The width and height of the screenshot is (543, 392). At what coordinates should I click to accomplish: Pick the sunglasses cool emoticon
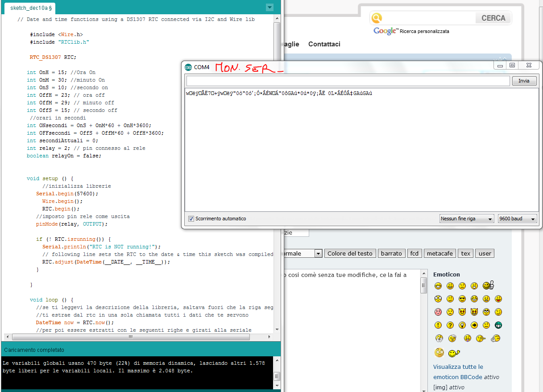462,299
